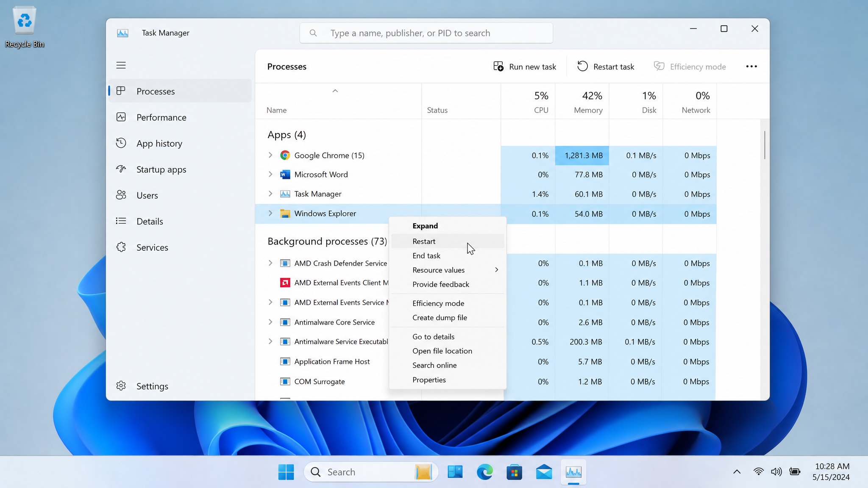Click the taskbar Search box
868x488 pixels.
coord(371,472)
